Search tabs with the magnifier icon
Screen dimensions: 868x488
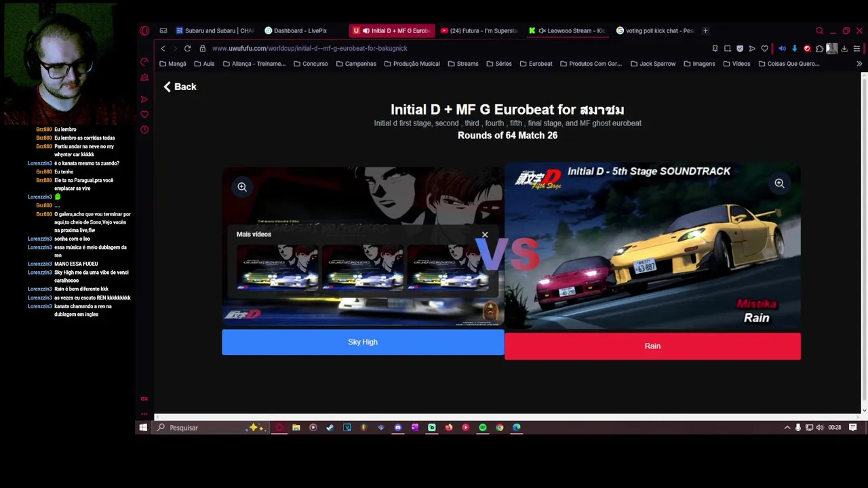tap(819, 30)
